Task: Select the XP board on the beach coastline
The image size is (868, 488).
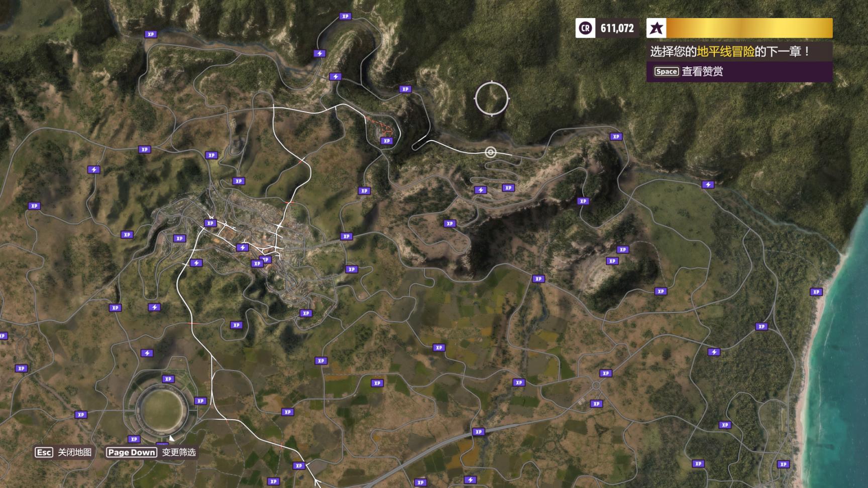Action: point(816,292)
